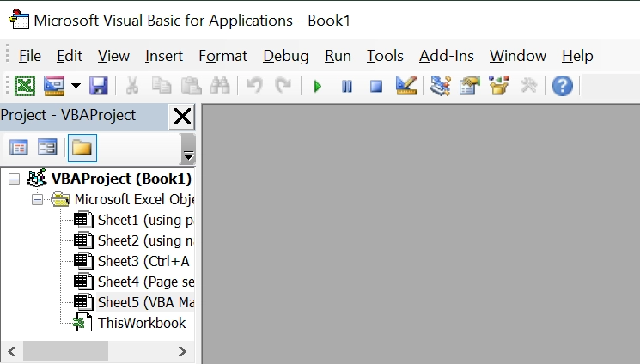The image size is (640, 364).
Task: Click the Paste clipboard icon
Action: (191, 86)
